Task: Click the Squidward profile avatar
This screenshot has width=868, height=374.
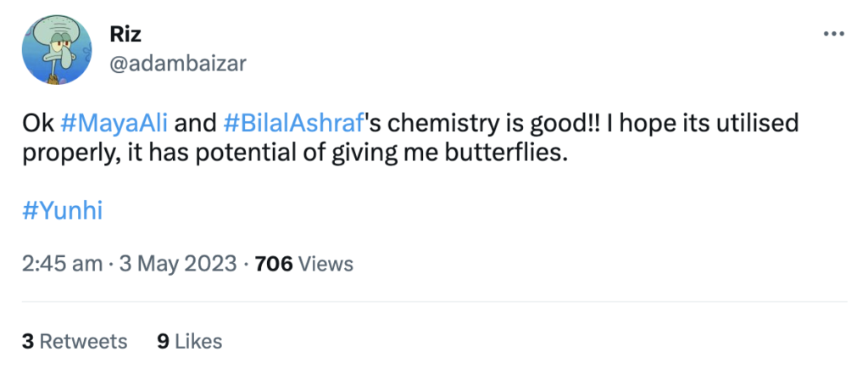Action: [x=57, y=50]
